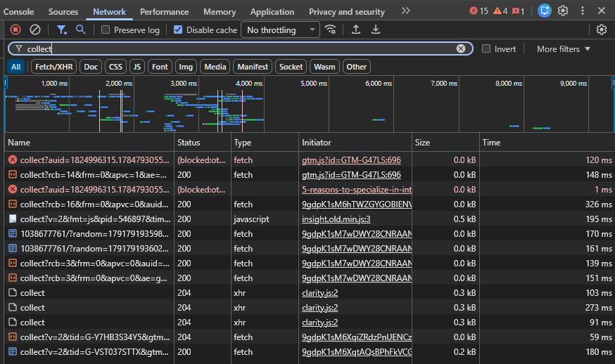Uncheck Disable cache checkbox
Viewport: 615px width, 364px height.
[178, 30]
